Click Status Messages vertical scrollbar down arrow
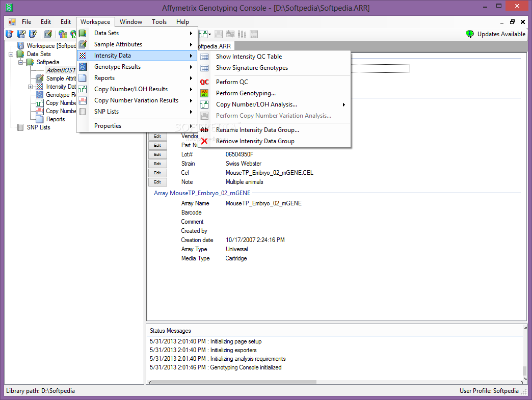The image size is (532, 400). 525,379
